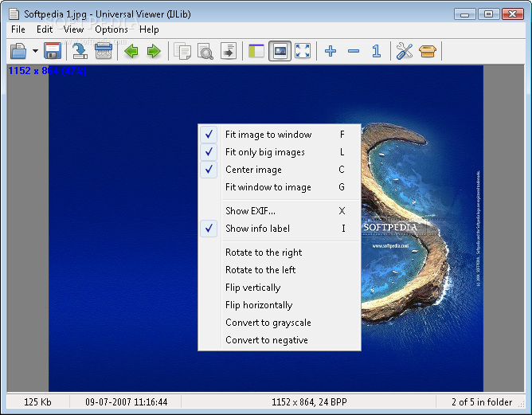The image size is (532, 415).
Task: Open the Edit menu
Action: coord(45,29)
